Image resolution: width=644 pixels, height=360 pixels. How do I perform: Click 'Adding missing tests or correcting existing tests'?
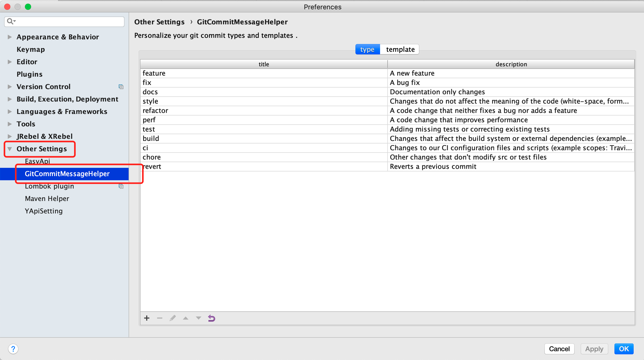click(x=511, y=129)
